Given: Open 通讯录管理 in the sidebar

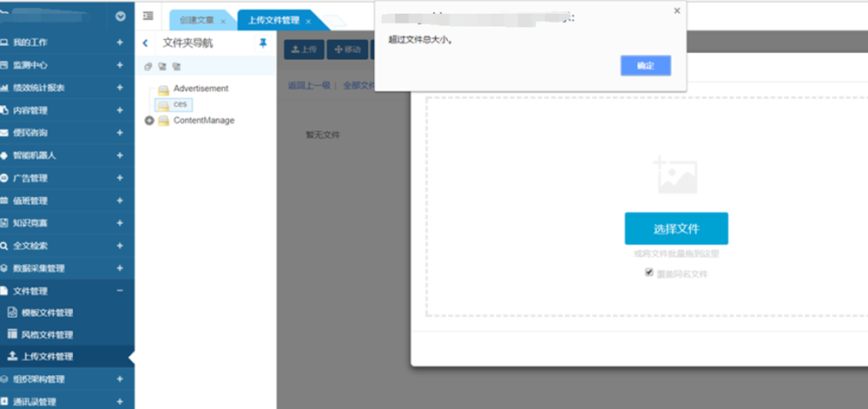Looking at the screenshot, I should [x=35, y=402].
